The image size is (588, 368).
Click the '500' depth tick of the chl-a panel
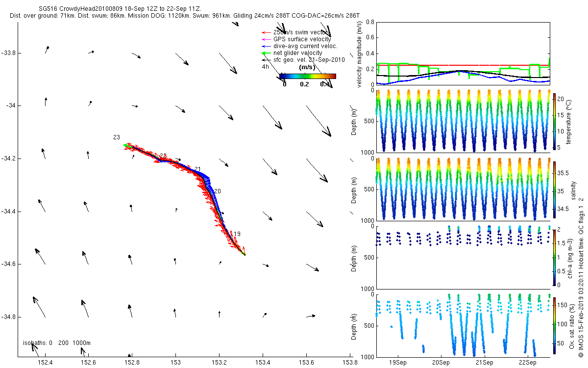tap(368, 258)
